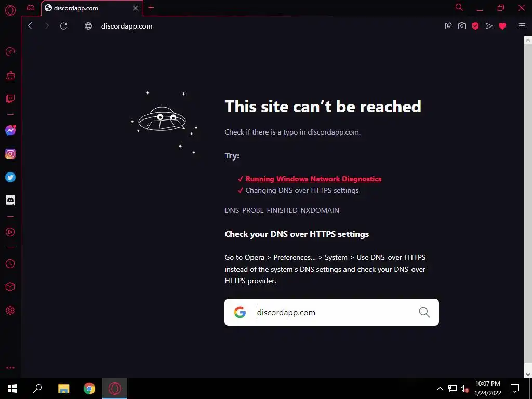The image size is (532, 399).
Task: Open the sidebar Player icon
Action: (x=10, y=232)
